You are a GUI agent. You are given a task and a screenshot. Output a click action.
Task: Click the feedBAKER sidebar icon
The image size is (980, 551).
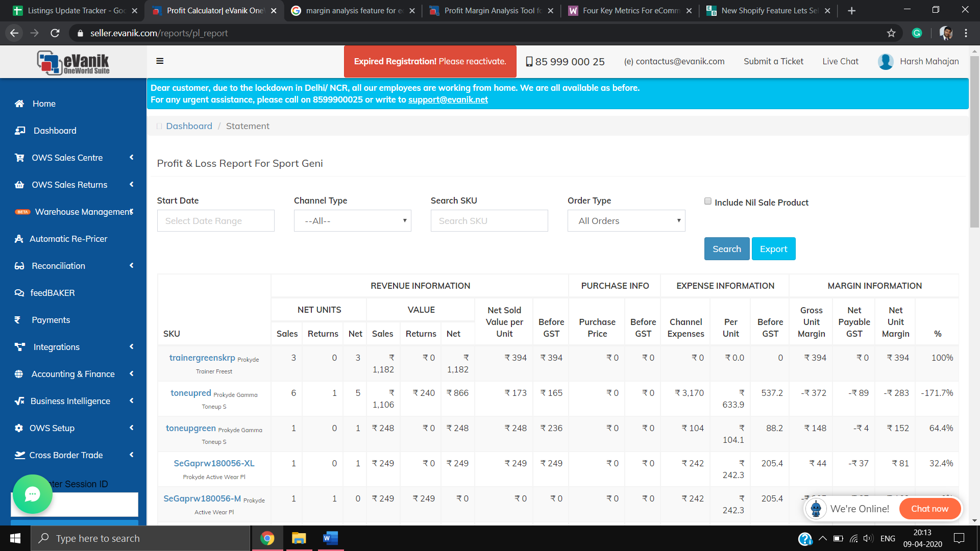point(19,292)
